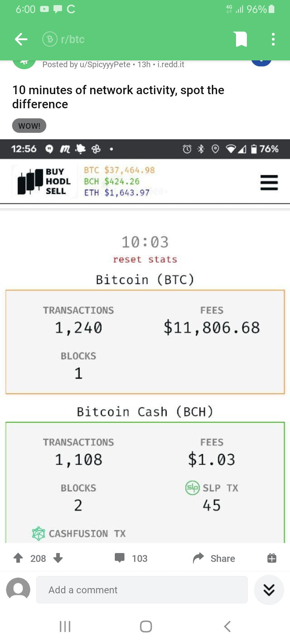Give an award with gift icon
Screen dimensions: 290x644
point(272,558)
